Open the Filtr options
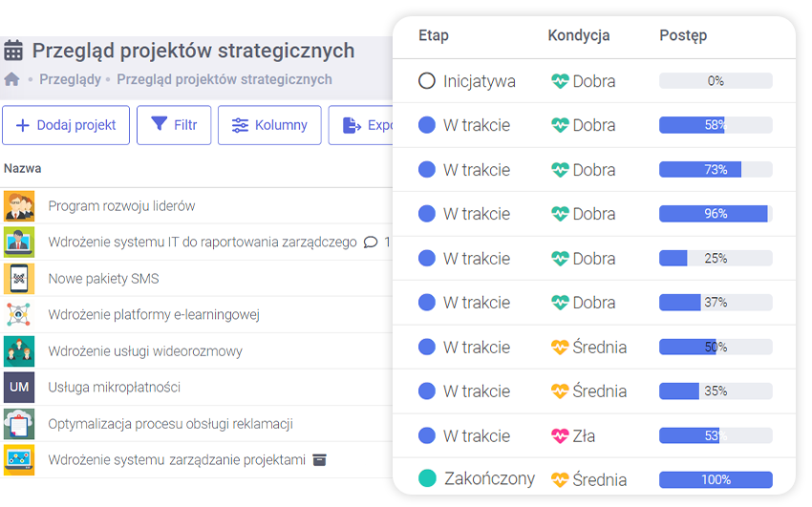The image size is (812, 507). [174, 125]
